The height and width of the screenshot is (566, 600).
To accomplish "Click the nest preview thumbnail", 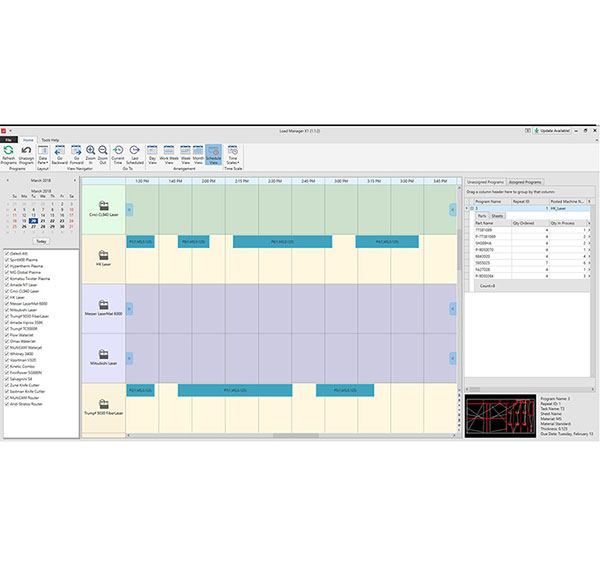I will [501, 416].
